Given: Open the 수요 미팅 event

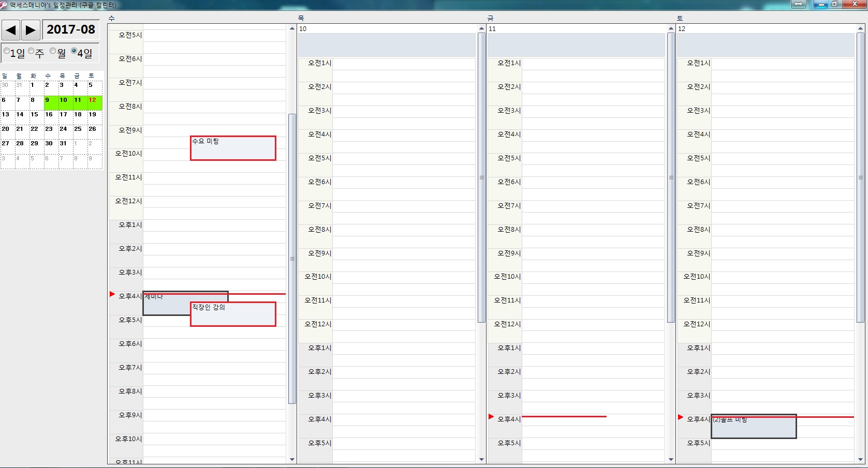Looking at the screenshot, I should point(233,148).
